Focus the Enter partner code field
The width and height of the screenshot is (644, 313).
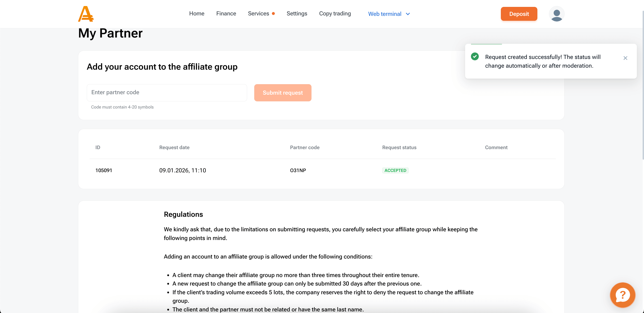(x=167, y=93)
